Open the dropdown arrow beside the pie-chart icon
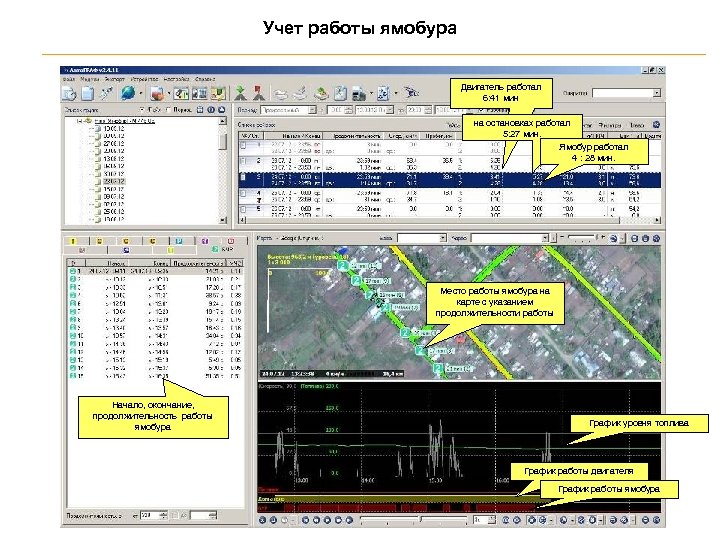The image size is (720, 540). (x=169, y=94)
